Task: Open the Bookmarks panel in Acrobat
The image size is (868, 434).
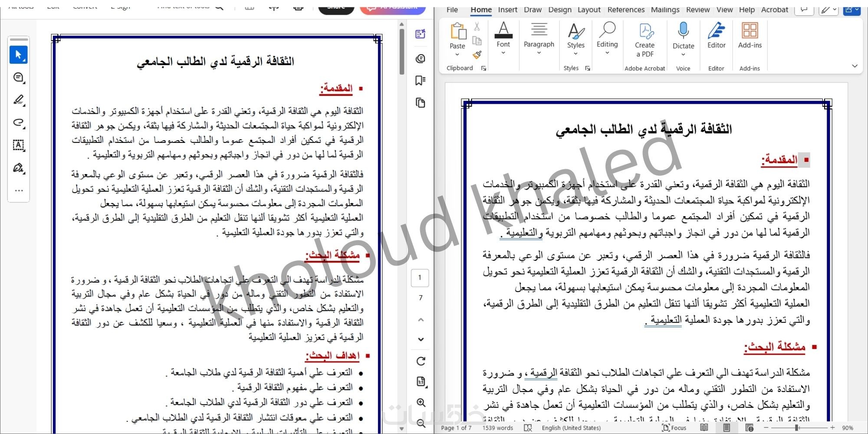Action: (420, 80)
